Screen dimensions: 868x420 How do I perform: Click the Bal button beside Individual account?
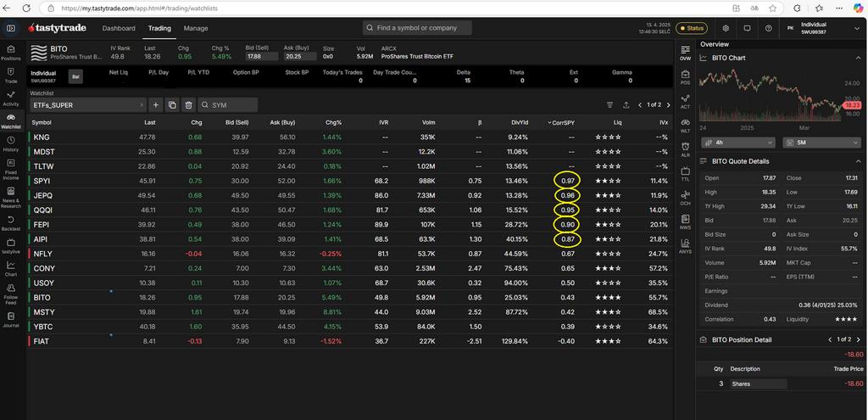75,76
